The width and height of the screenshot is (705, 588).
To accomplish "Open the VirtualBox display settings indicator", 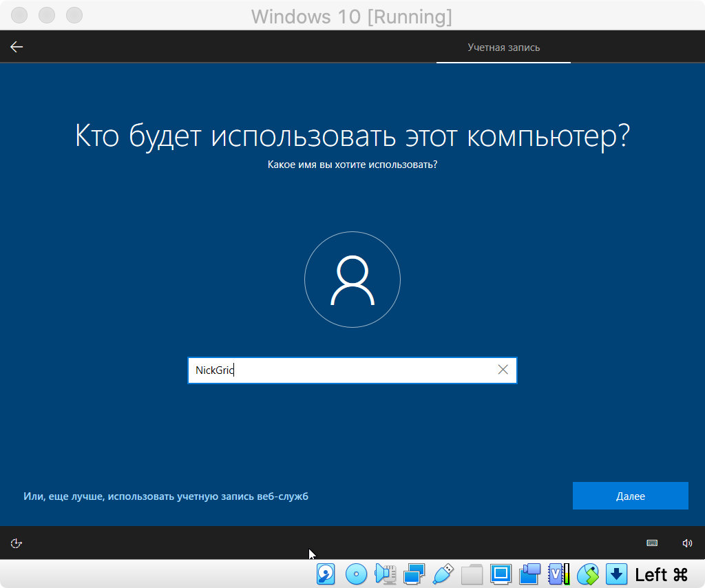I will pos(501,574).
